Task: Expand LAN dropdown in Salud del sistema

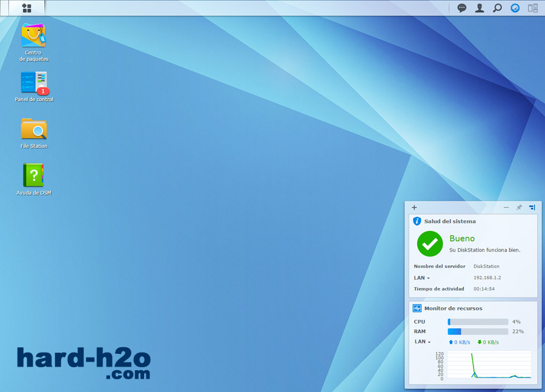Action: click(x=421, y=278)
